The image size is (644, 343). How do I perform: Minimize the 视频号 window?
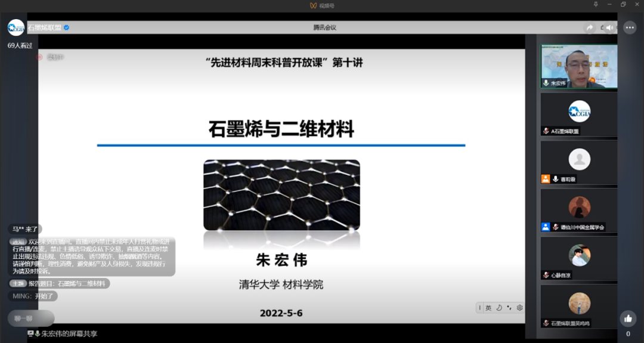609,4
